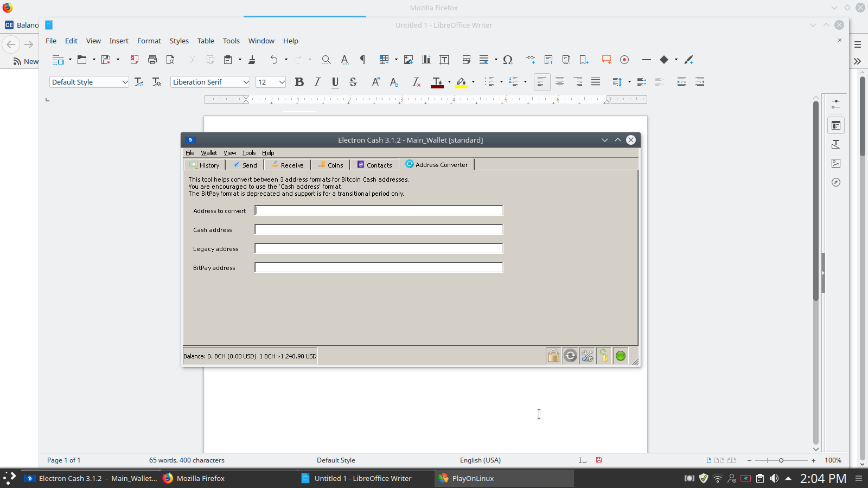Apply the yellow highlighting color
This screenshot has width=868, height=488.
tap(461, 82)
